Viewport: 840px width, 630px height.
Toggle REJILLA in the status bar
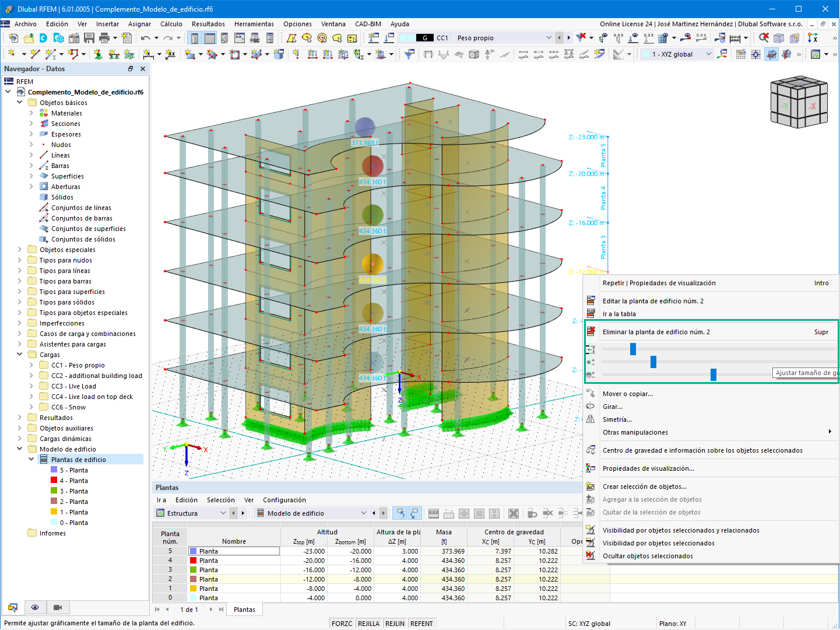pos(368,624)
